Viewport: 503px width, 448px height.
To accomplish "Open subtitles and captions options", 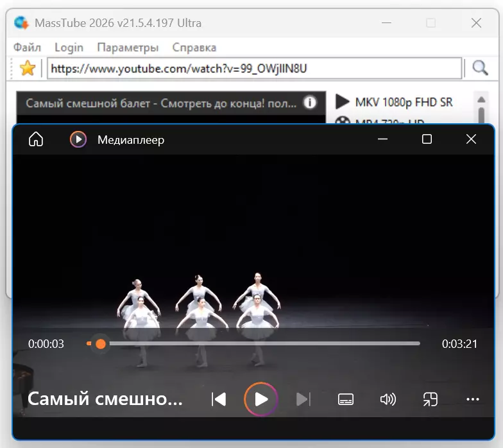I will point(346,399).
